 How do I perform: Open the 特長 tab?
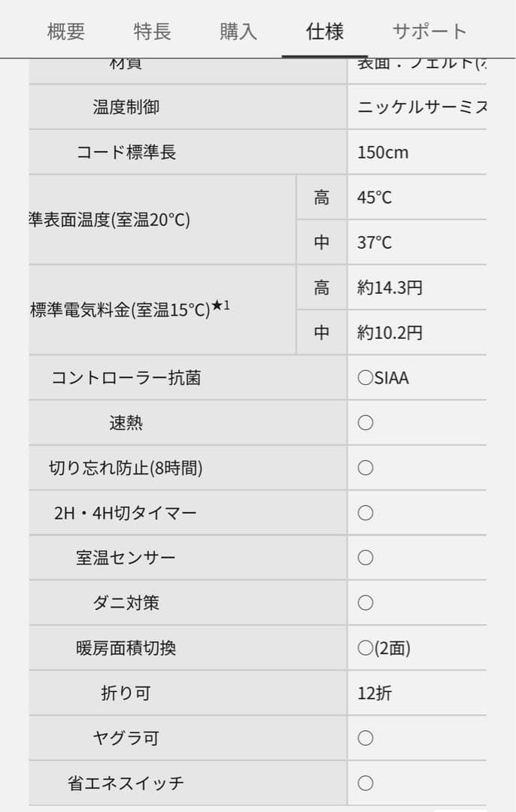[153, 32]
